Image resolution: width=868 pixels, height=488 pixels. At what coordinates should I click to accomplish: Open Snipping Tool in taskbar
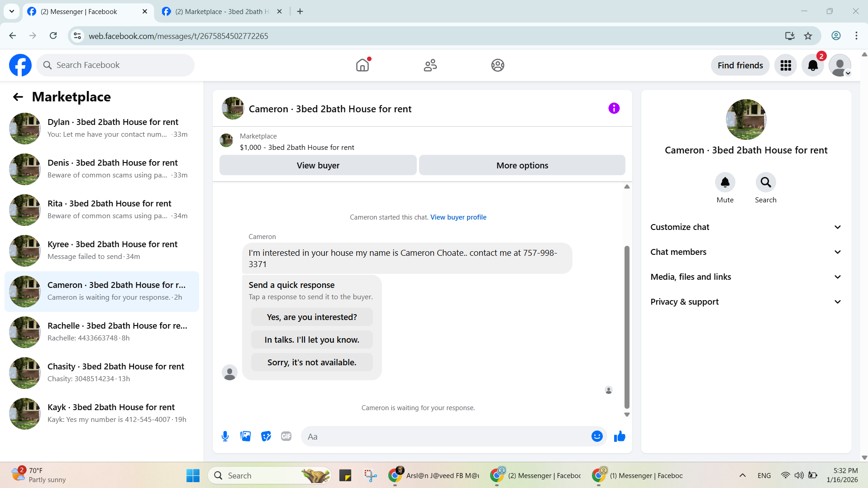tap(370, 475)
